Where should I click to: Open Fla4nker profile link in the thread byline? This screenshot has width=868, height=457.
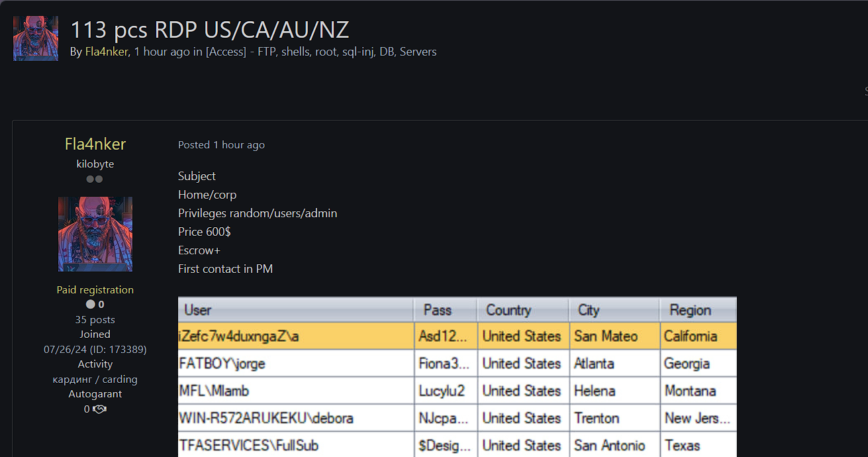[x=106, y=52]
